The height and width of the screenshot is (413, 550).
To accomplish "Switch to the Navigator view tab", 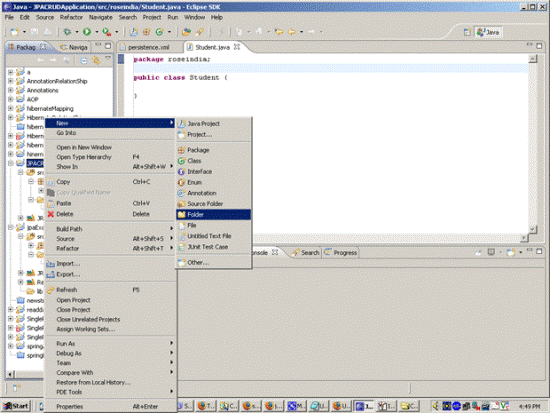I will click(x=74, y=47).
